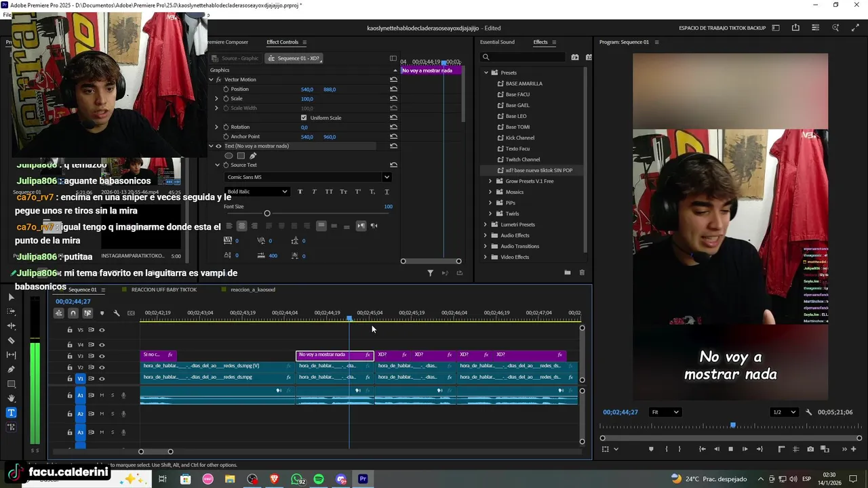Switch to the Essential Sound tab
868x488 pixels.
click(x=497, y=42)
